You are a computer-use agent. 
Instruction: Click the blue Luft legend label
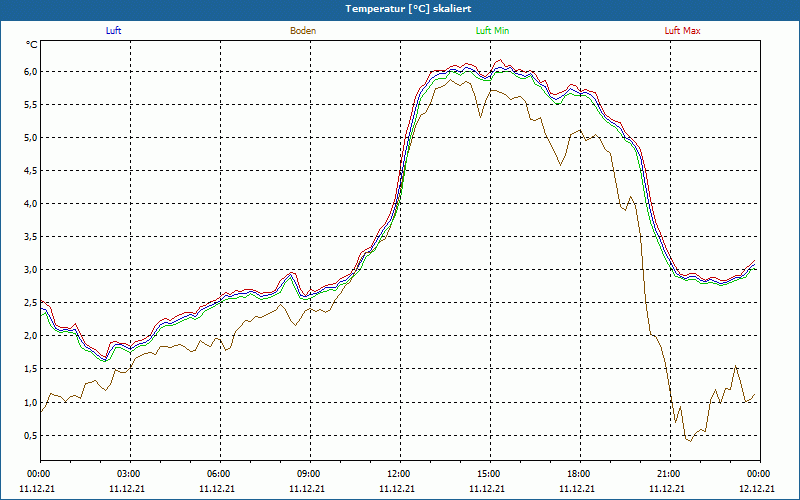[x=113, y=31]
